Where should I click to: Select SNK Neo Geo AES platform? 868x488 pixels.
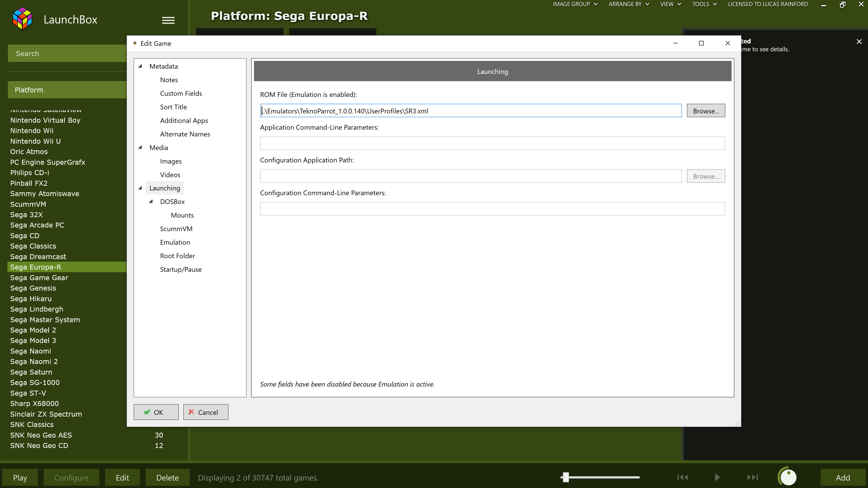pos(41,435)
